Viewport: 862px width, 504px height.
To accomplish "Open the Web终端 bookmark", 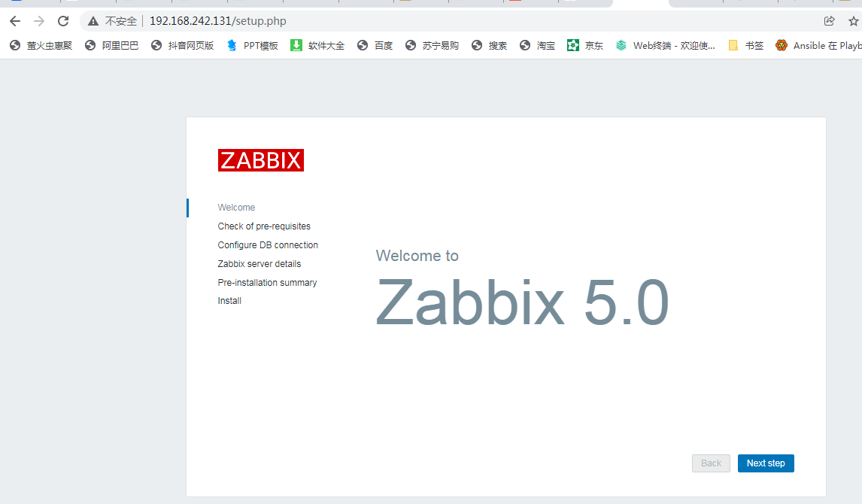I will pos(665,46).
